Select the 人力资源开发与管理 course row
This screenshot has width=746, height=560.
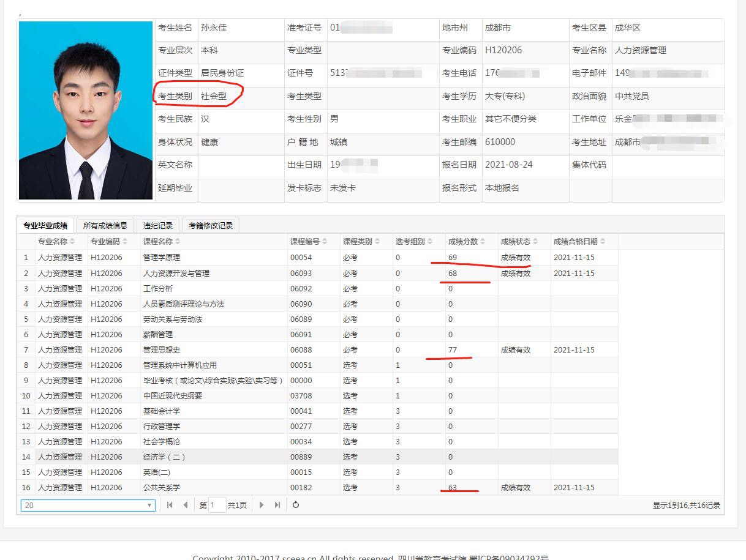click(x=318, y=273)
